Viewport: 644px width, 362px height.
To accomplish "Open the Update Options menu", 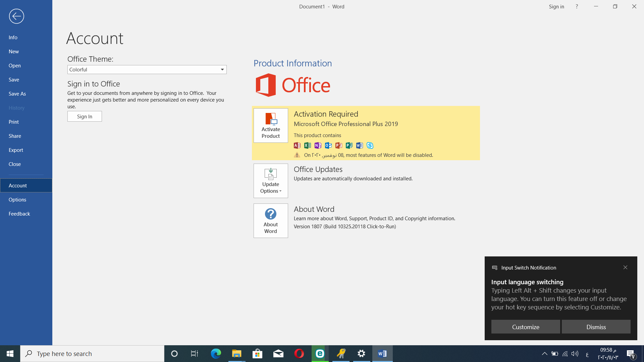I will (271, 181).
